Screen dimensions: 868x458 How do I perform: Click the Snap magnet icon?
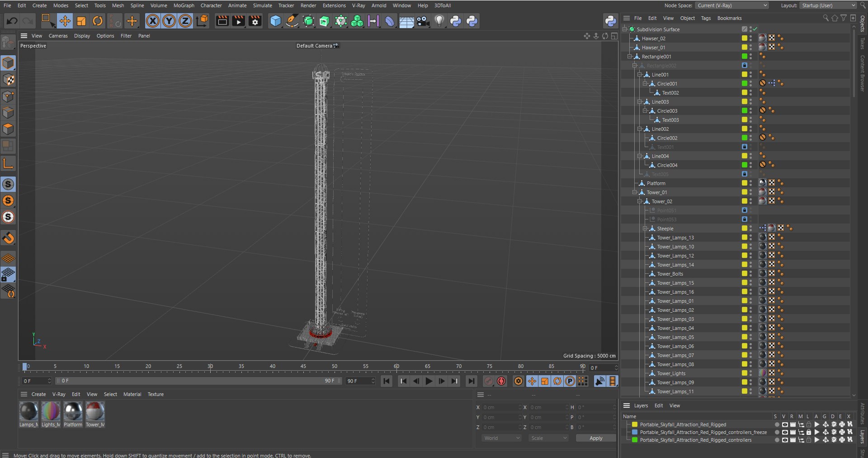pyautogui.click(x=8, y=238)
